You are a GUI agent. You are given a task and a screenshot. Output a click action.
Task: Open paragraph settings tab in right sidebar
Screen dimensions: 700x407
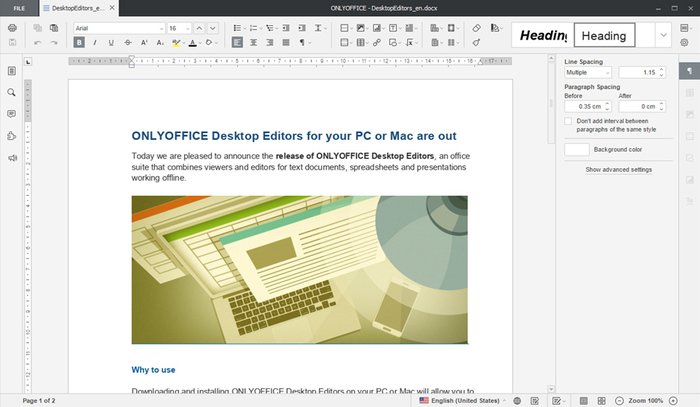(689, 72)
